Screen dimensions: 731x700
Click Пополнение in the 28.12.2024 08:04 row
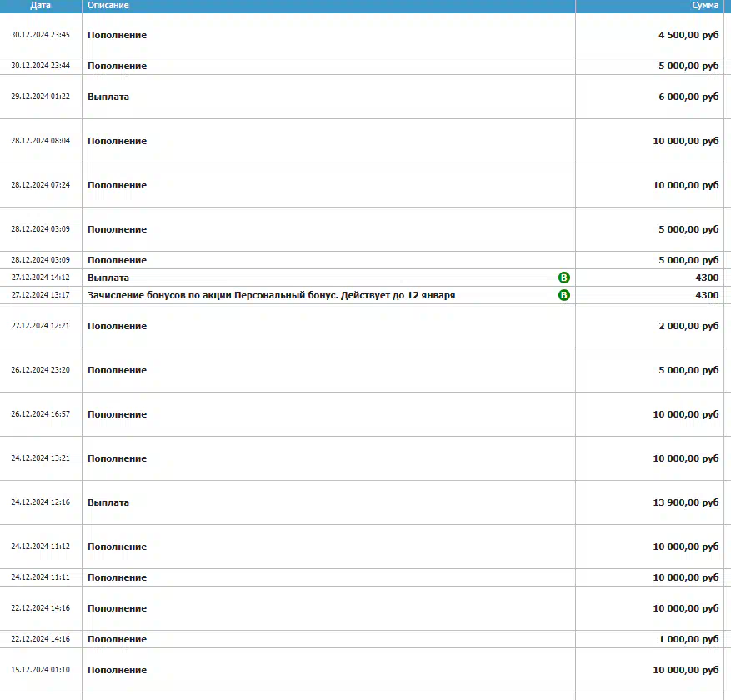[117, 141]
